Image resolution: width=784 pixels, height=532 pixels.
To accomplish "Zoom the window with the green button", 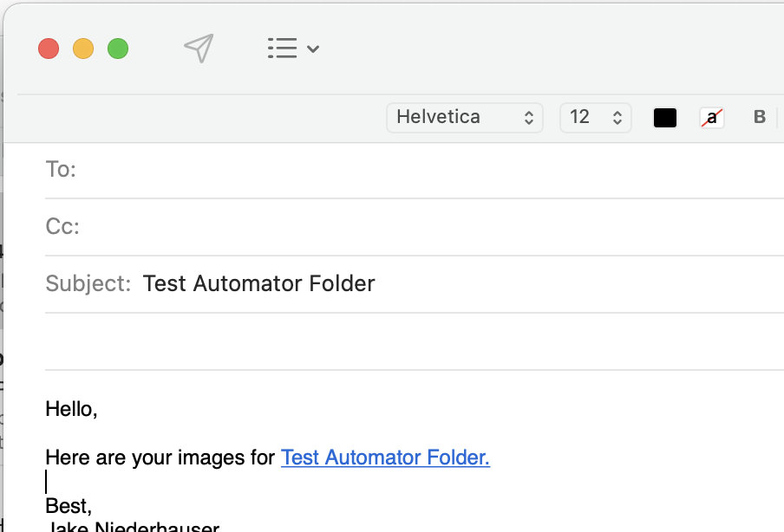I will pos(118,49).
